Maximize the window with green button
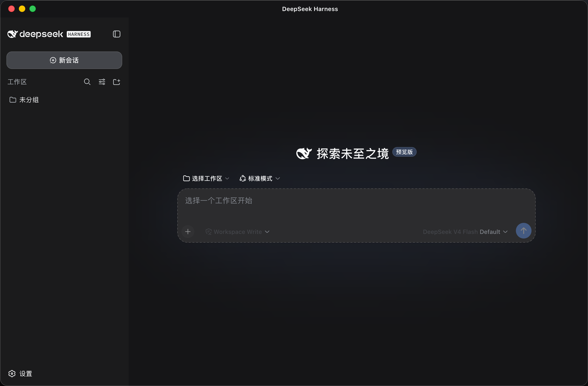588x386 pixels. pos(33,9)
